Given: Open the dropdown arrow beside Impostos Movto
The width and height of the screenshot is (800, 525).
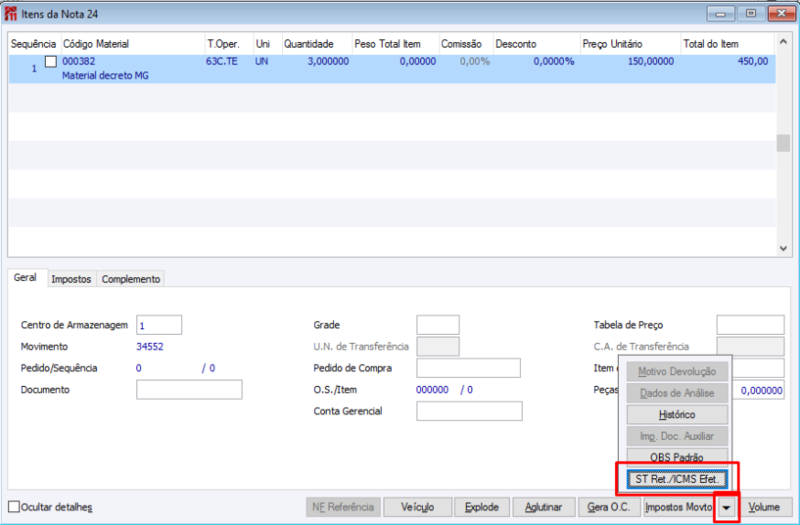Looking at the screenshot, I should pos(726,508).
